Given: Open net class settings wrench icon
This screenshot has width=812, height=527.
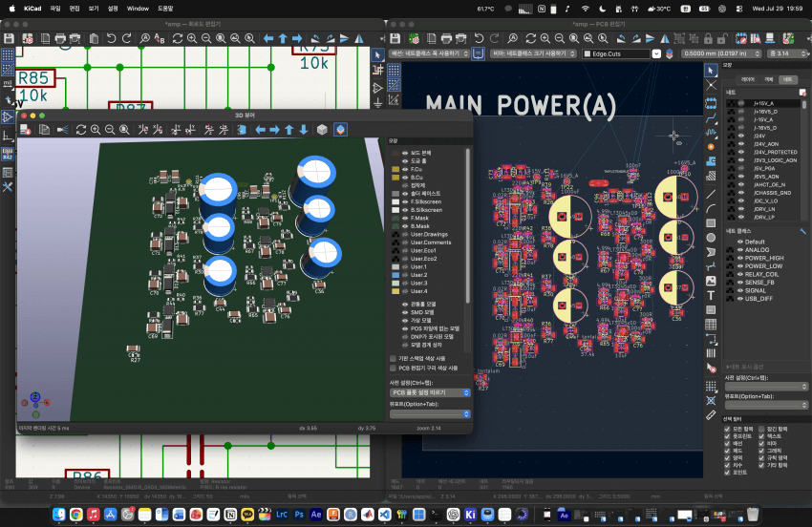Looking at the screenshot, I should tap(802, 231).
